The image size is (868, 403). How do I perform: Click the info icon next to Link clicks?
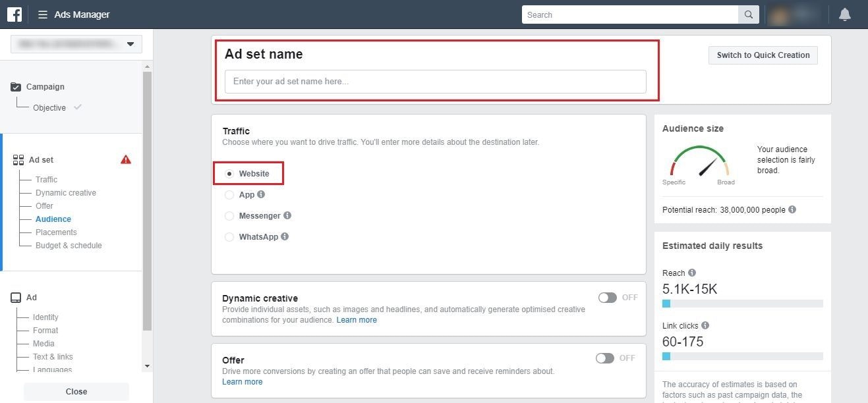click(x=705, y=325)
